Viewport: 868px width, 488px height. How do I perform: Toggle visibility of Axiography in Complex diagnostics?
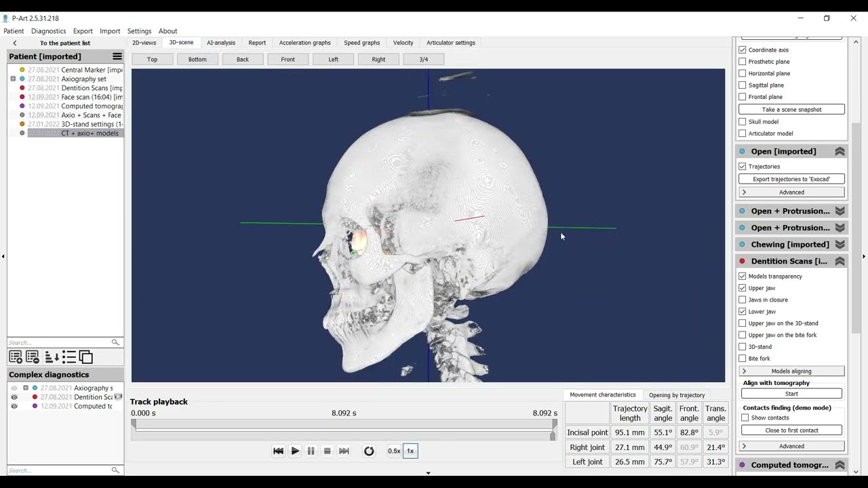point(14,388)
